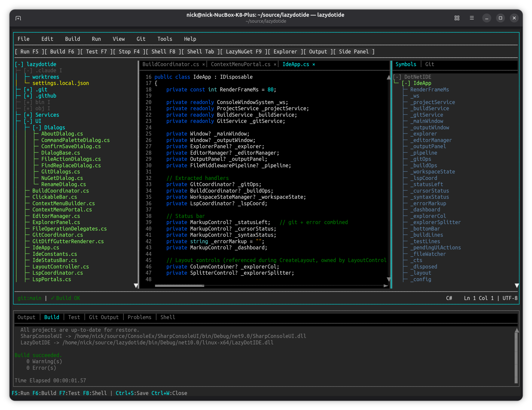Open the terminal hamburger menu
532x410 pixels.
pyautogui.click(x=472, y=18)
